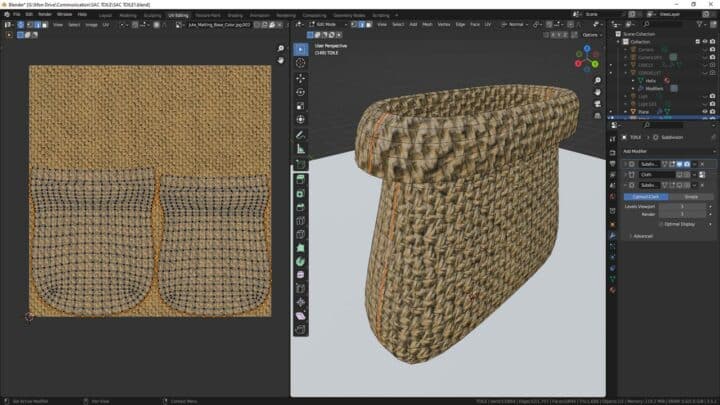The width and height of the screenshot is (720, 405).
Task: Click the navigation axis gizmo in viewport
Action: click(x=587, y=58)
